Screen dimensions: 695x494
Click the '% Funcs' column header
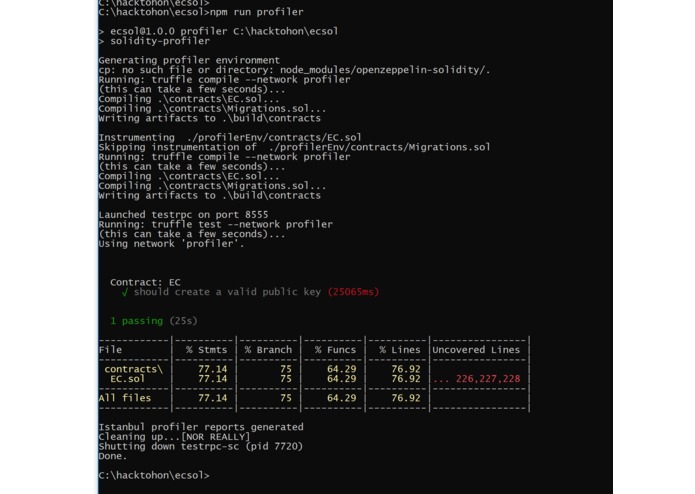pyautogui.click(x=336, y=350)
